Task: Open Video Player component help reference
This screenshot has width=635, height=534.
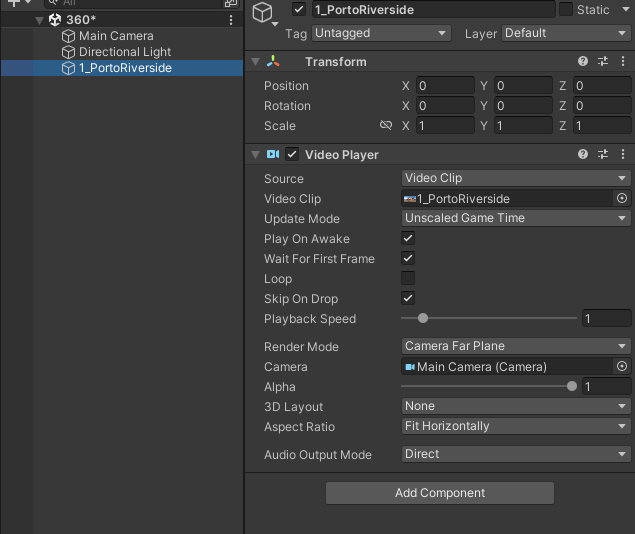Action: coord(583,154)
